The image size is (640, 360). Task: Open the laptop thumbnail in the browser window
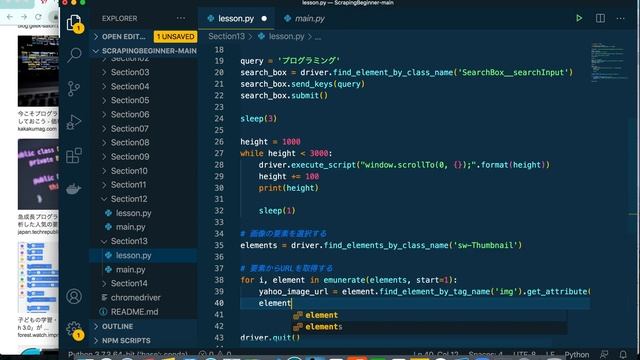[38, 71]
